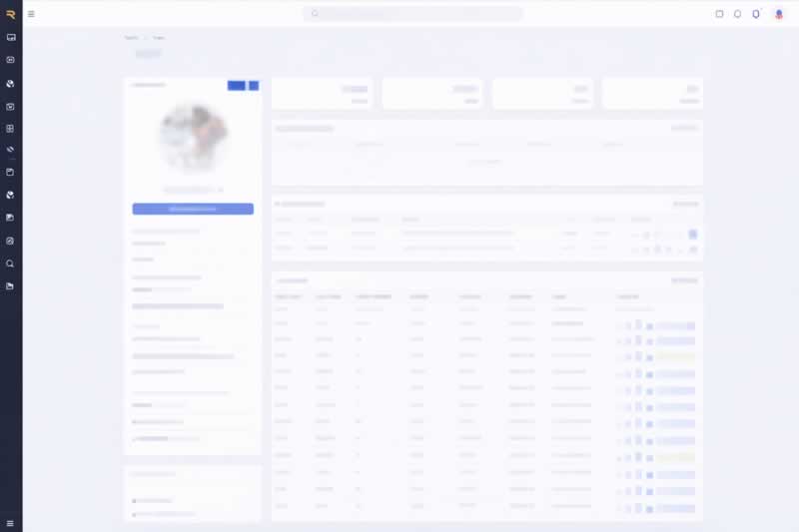Open the small square blue button in the profile header
The height and width of the screenshot is (532, 799).
(254, 86)
